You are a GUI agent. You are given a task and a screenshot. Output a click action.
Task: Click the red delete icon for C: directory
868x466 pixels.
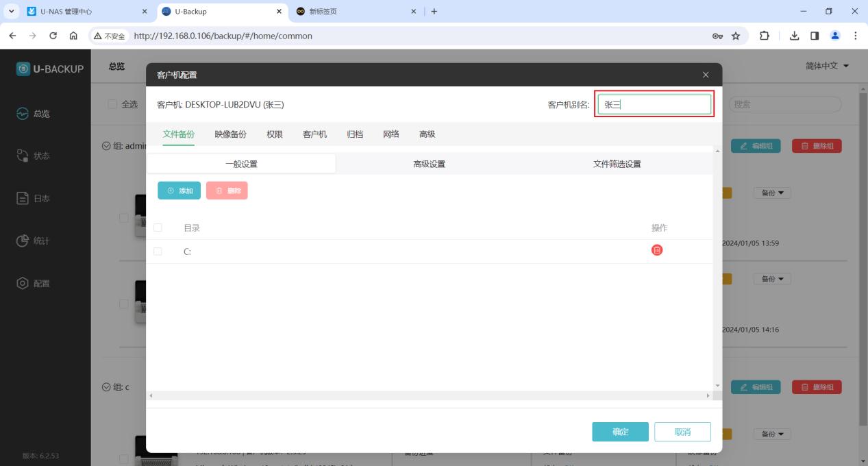[657, 251]
